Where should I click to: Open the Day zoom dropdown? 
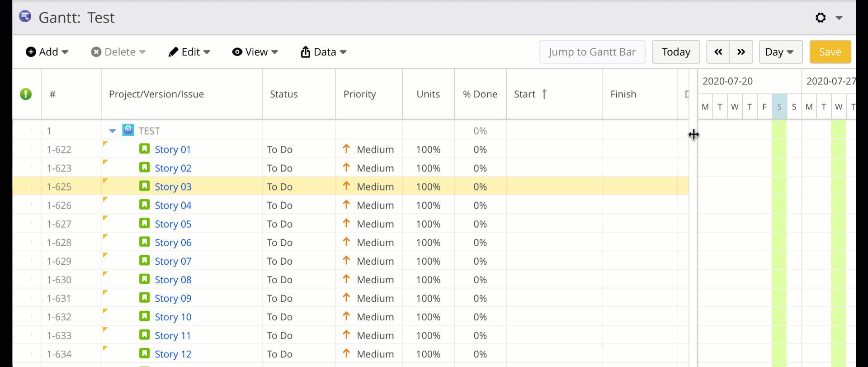coord(780,52)
